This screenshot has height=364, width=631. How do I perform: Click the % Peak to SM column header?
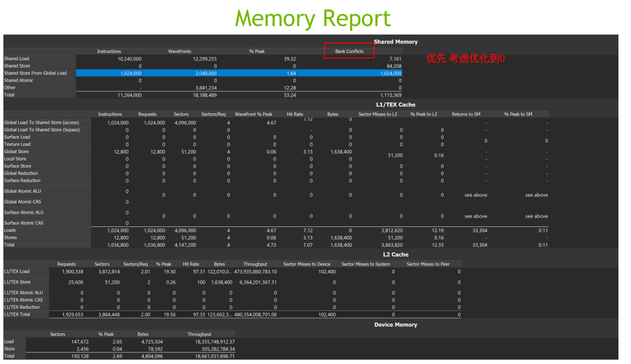(x=518, y=114)
